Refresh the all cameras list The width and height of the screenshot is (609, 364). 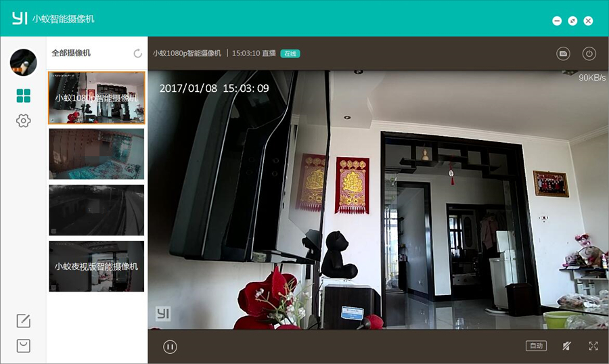tap(137, 53)
